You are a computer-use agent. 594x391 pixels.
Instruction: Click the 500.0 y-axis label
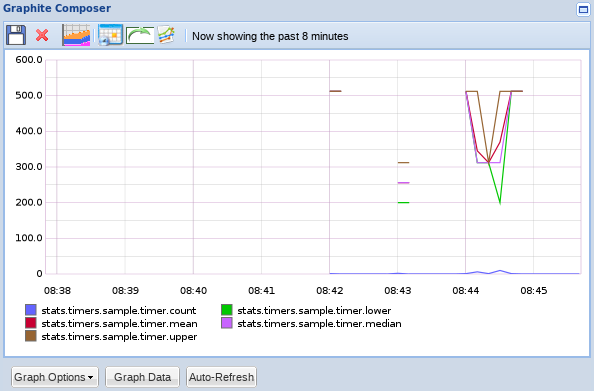pos(29,95)
